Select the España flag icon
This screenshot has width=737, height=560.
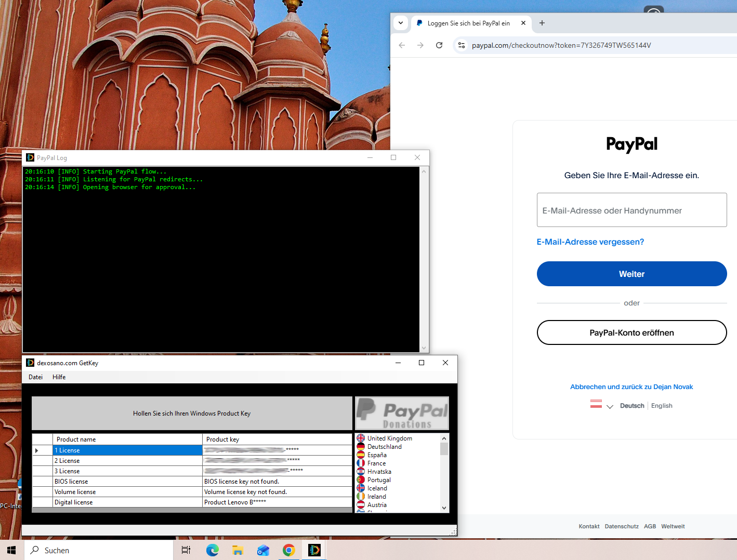[x=361, y=455]
